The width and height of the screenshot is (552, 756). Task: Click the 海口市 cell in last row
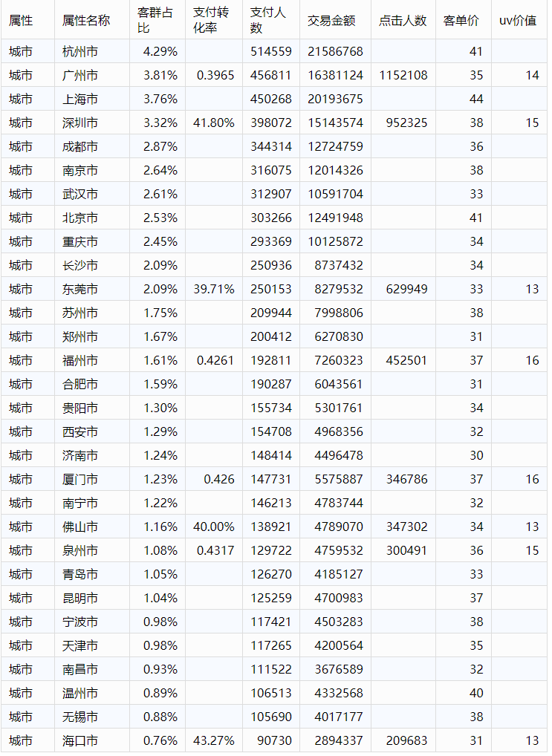point(80,741)
